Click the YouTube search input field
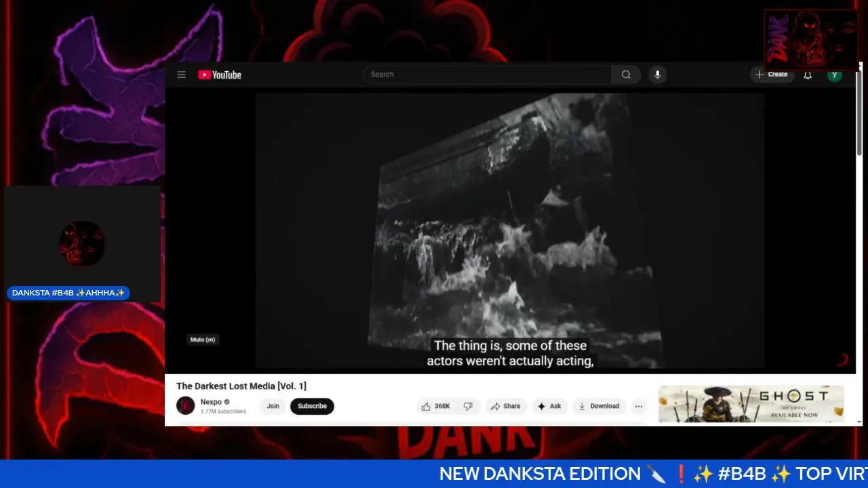Screen dimensions: 868x488 coord(488,75)
